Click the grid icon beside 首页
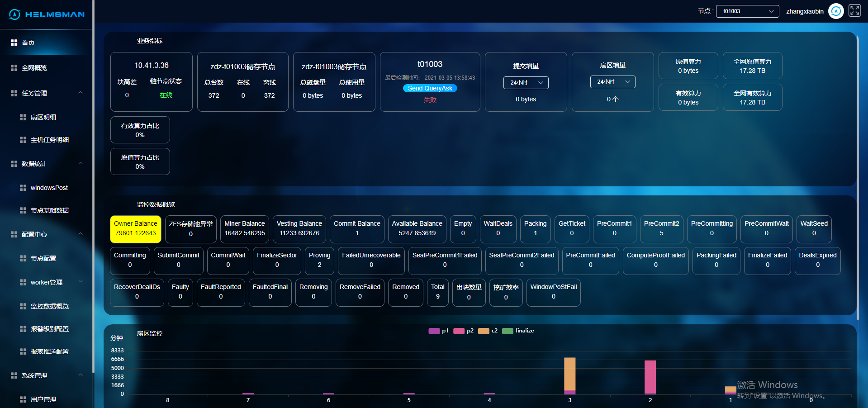Viewport: 868px width, 408px height. click(14, 43)
